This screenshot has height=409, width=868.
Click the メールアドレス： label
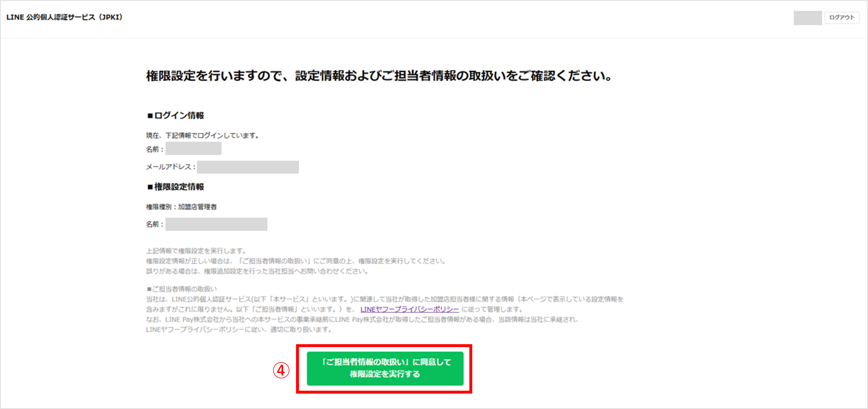pyautogui.click(x=170, y=167)
